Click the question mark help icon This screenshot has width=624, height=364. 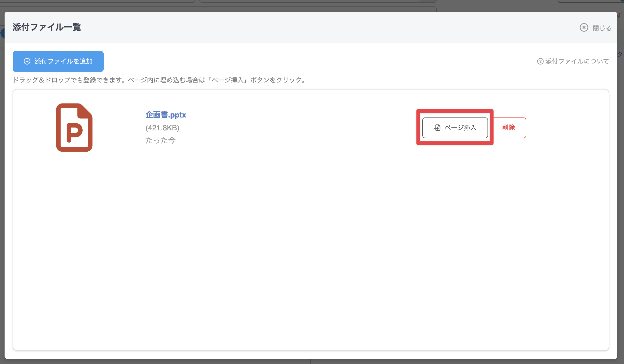coord(540,61)
